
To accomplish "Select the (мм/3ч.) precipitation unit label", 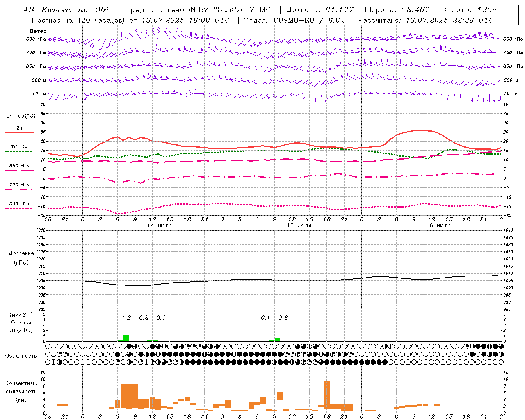I will click(21, 315).
